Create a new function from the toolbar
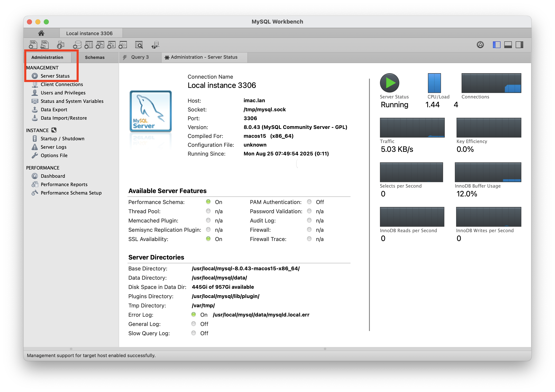Viewport: 555px width, 392px height. click(x=123, y=45)
